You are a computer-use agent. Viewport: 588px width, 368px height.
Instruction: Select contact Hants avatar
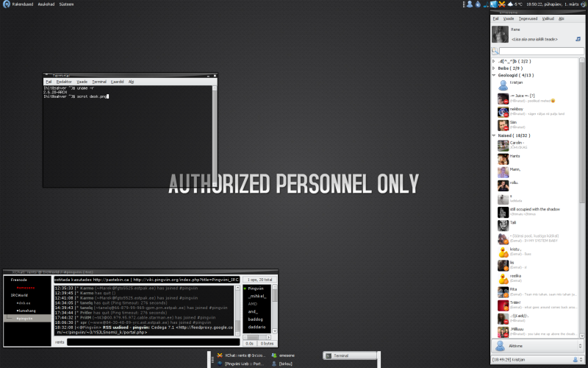tap(503, 159)
